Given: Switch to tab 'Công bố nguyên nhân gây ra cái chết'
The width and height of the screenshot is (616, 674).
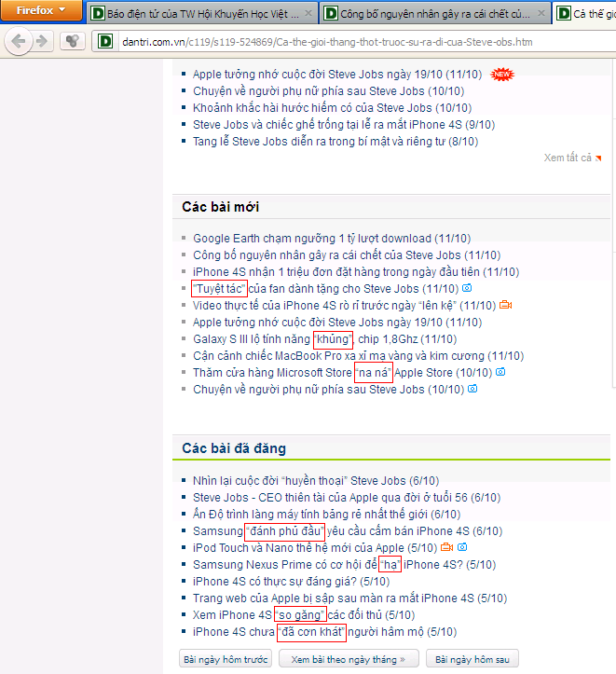Looking at the screenshot, I should click(x=435, y=14).
